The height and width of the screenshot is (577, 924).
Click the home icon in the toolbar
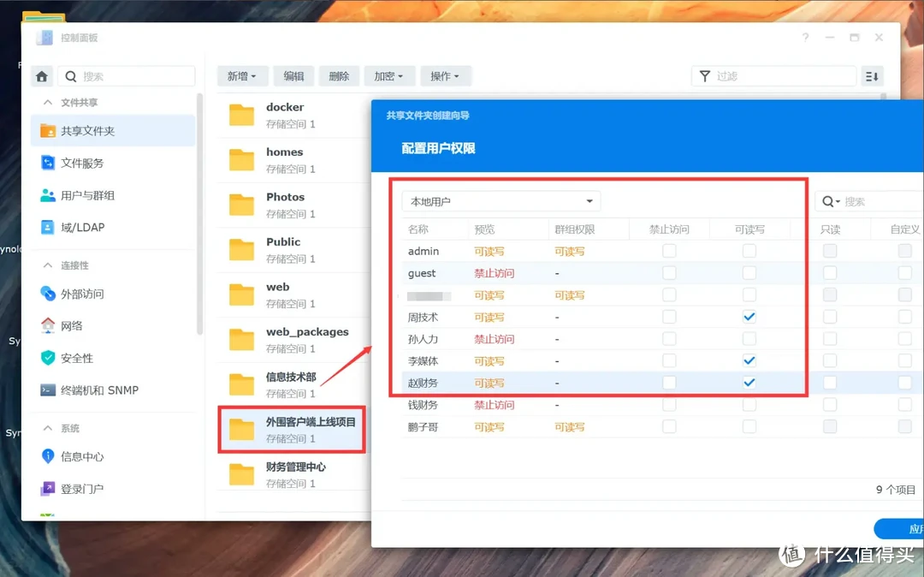(41, 76)
